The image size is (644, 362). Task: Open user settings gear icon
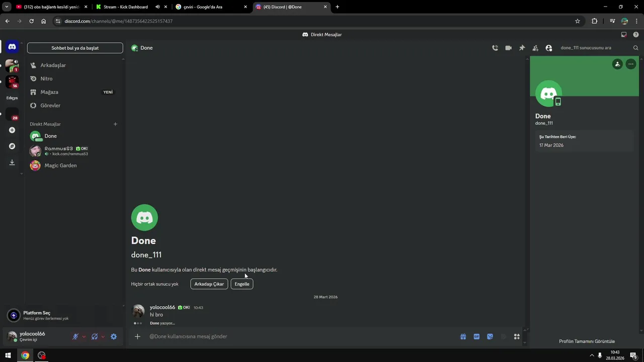(114, 337)
